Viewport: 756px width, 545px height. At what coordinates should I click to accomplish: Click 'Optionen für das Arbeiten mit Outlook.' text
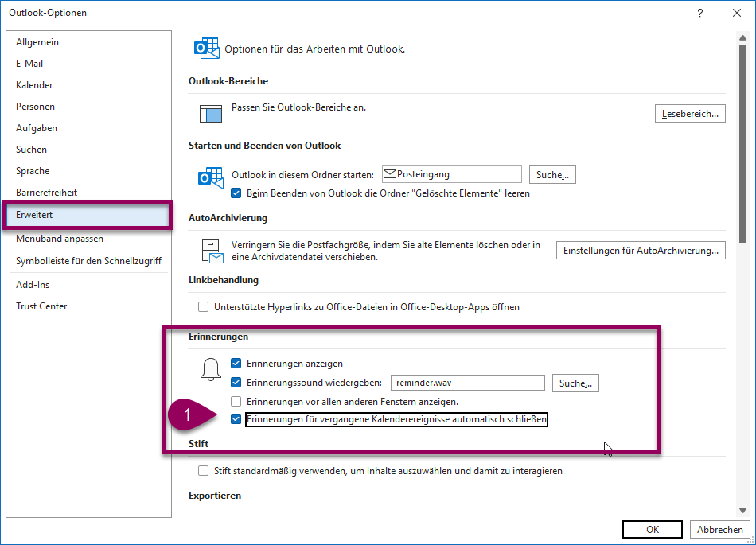tap(315, 49)
